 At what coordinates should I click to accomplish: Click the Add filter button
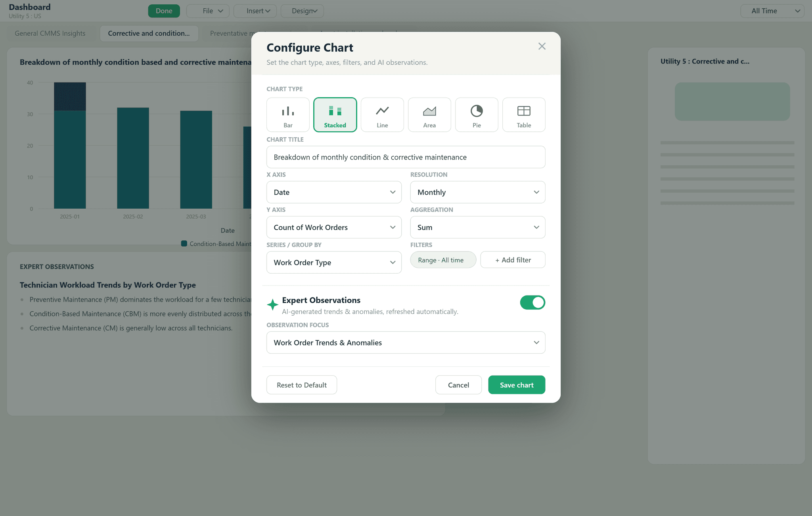click(x=513, y=260)
